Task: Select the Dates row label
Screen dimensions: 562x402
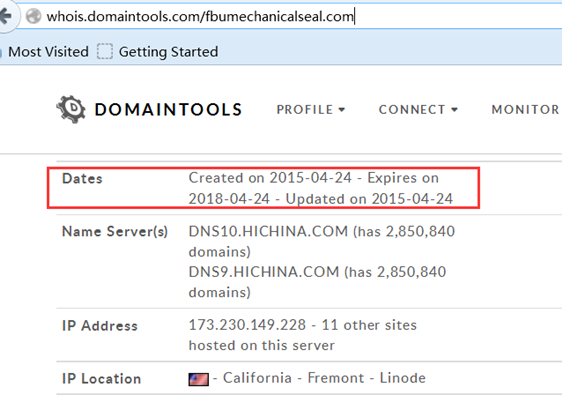Action: (82, 178)
